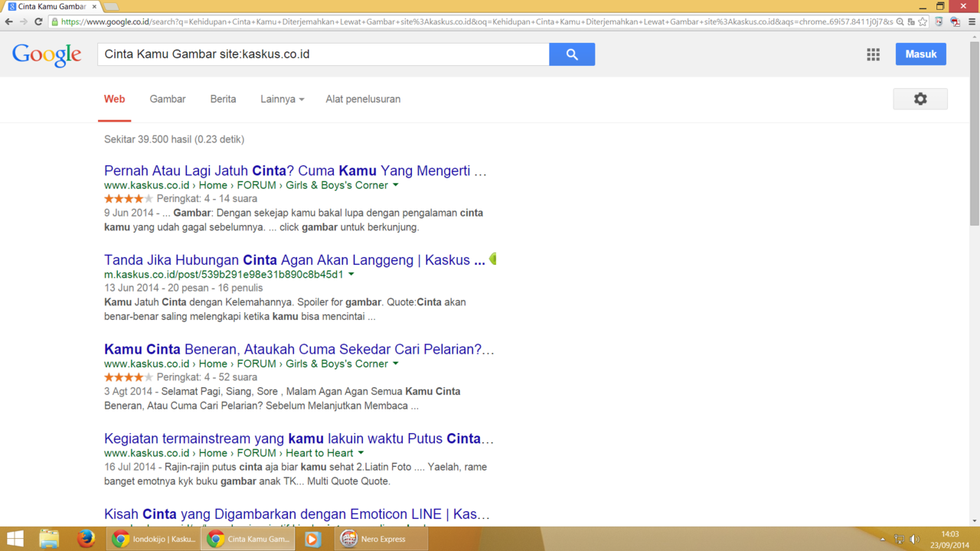Image resolution: width=980 pixels, height=551 pixels.
Task: Switch to the Iondokijo Kaskus Chrome window
Action: click(153, 539)
